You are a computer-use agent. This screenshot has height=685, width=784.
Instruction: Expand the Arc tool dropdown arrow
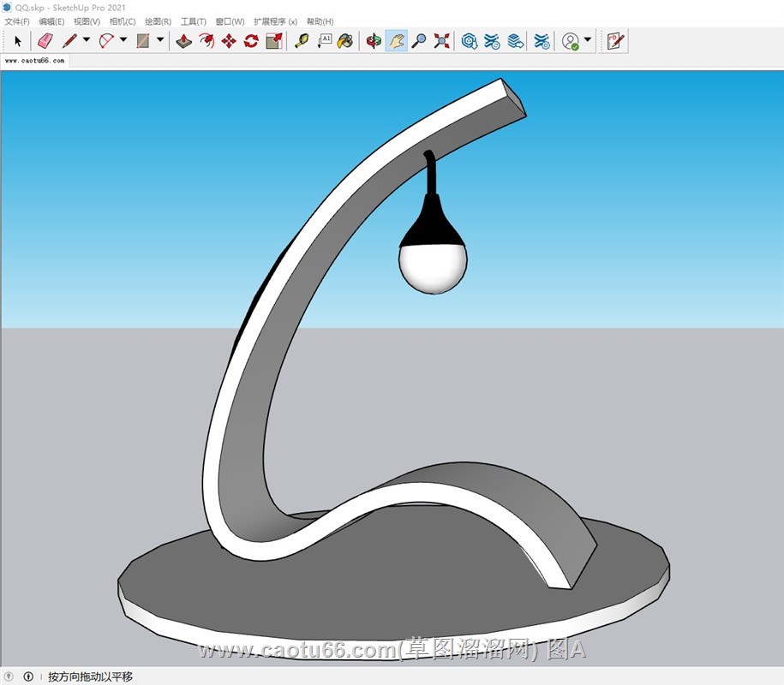tap(123, 40)
